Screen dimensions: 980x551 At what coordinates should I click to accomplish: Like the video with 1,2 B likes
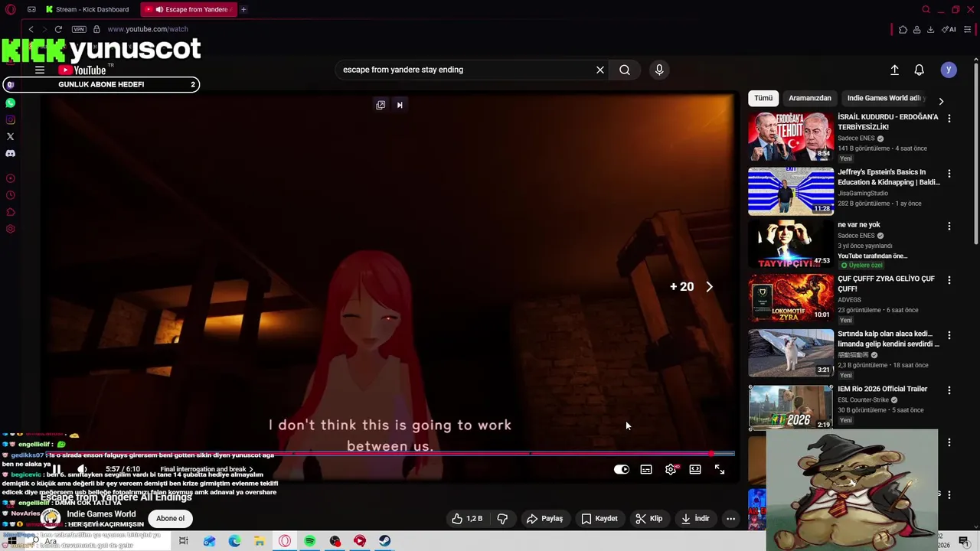click(x=467, y=518)
